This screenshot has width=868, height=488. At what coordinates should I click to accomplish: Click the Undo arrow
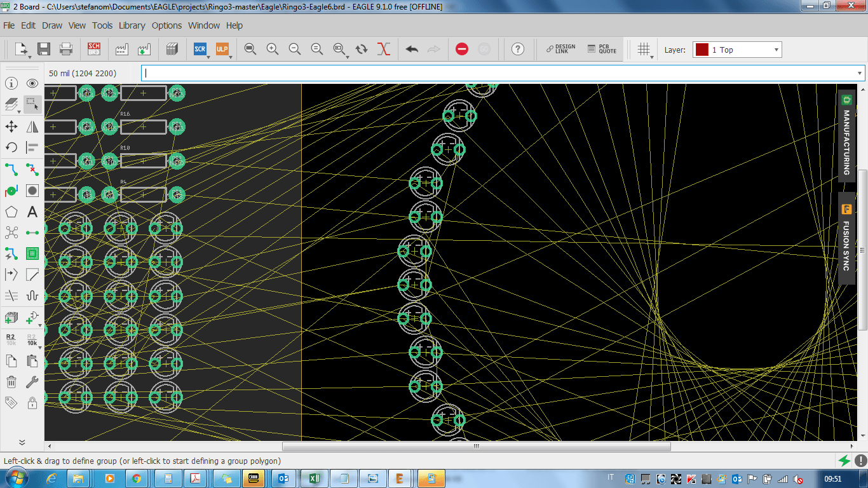412,49
